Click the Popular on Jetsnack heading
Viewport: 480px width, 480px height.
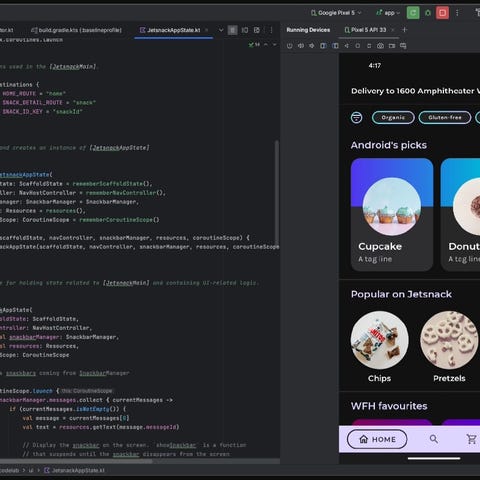401,294
